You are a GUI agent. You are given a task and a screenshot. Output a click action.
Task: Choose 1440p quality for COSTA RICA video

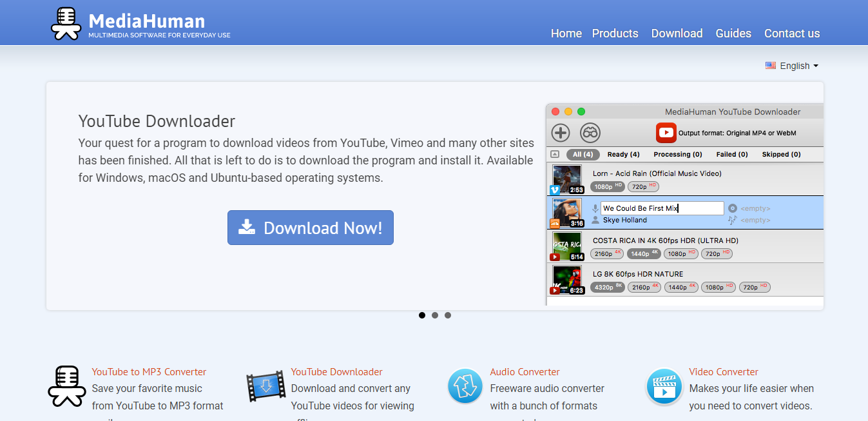click(644, 254)
